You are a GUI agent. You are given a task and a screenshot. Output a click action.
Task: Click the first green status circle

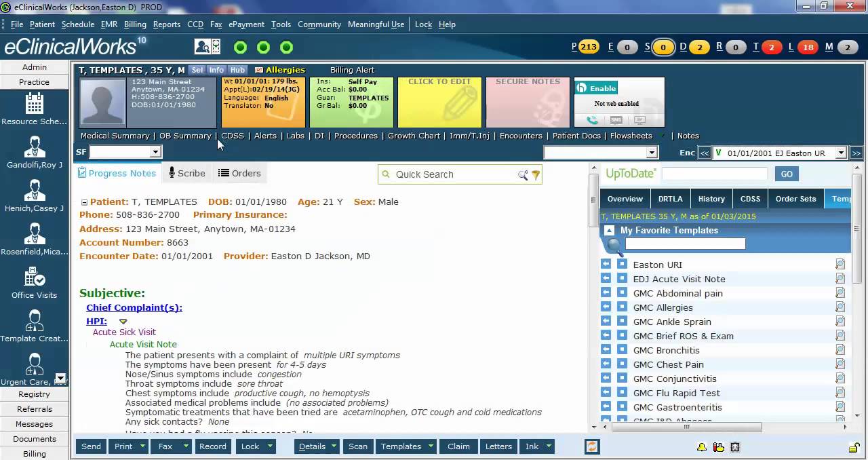[x=240, y=47]
